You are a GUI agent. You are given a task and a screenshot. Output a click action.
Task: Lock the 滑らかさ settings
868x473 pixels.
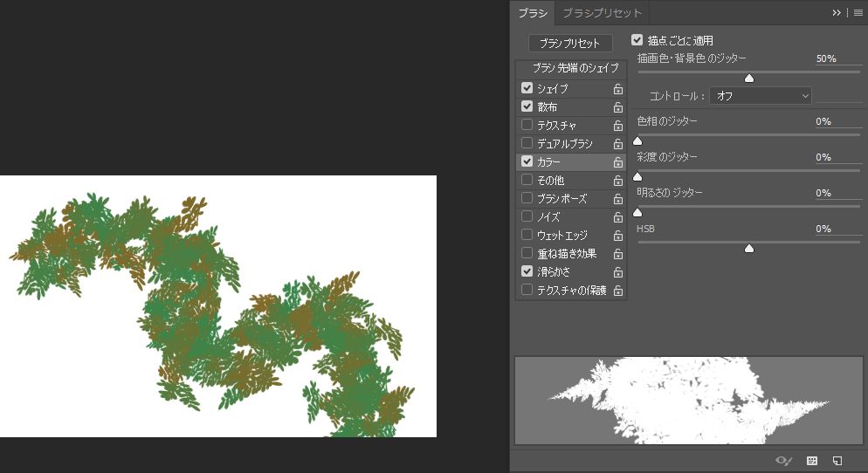click(x=617, y=271)
